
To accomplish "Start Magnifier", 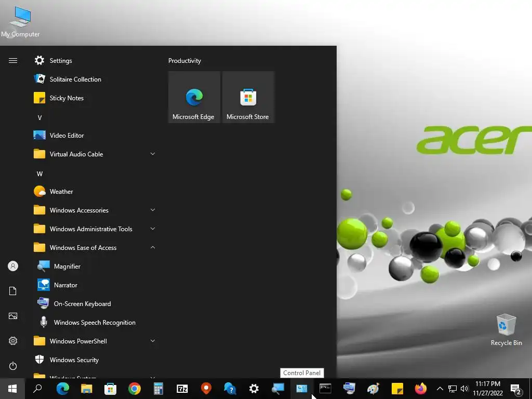I will pyautogui.click(x=95, y=267).
